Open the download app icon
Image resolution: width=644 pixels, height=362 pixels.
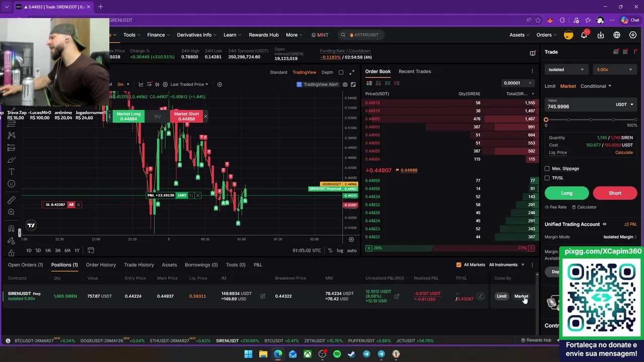coord(601,35)
